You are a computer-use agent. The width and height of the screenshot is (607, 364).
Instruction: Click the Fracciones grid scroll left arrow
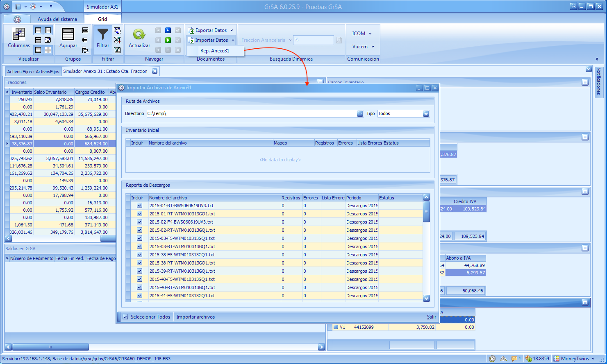click(8, 238)
